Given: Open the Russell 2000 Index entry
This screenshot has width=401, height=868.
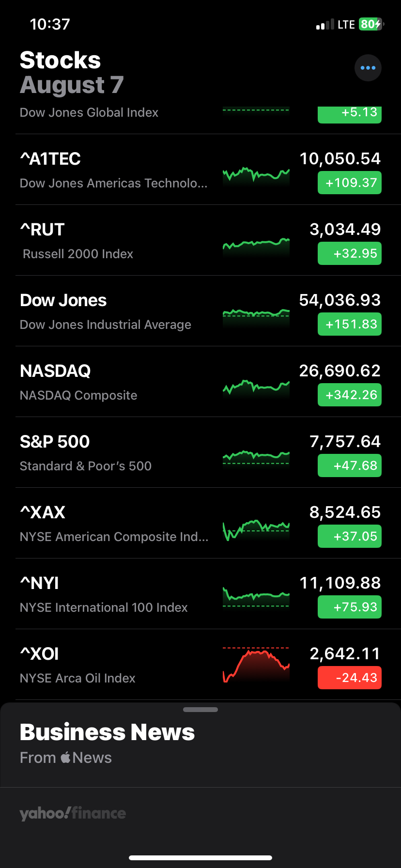Looking at the screenshot, I should click(200, 240).
